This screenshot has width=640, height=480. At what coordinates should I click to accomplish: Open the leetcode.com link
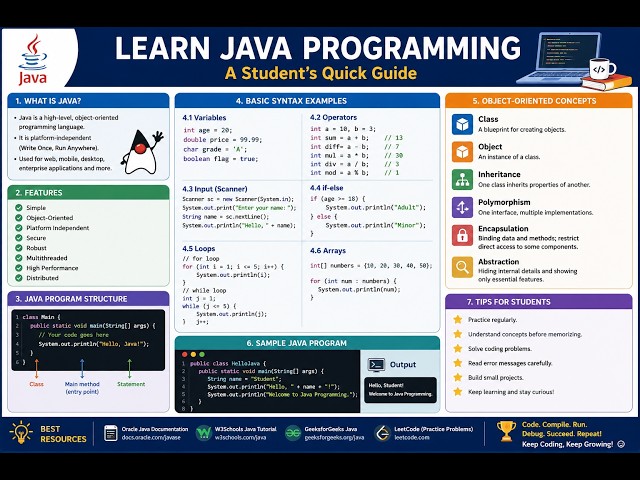coord(412,438)
